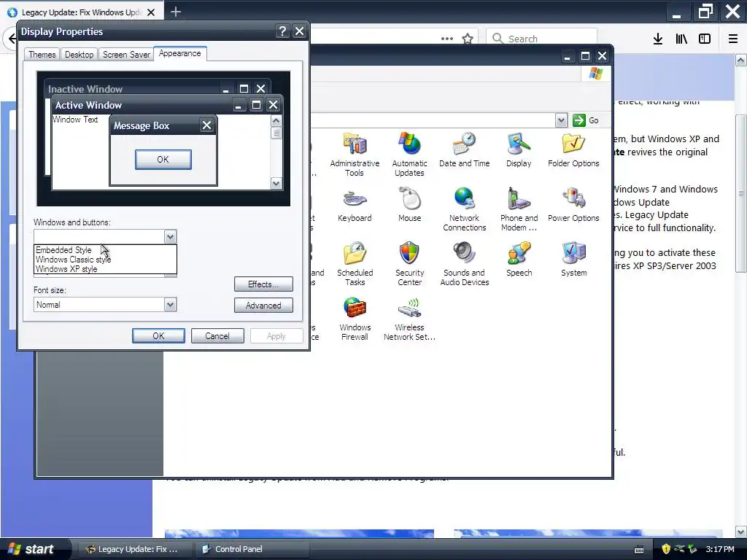Click the preview window scroll-down arrow
The image size is (747, 560).
[x=276, y=183]
